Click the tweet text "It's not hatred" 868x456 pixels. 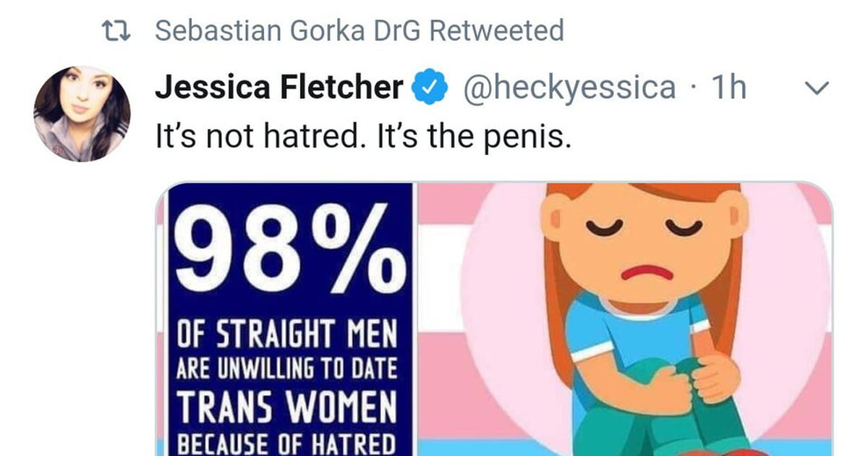coord(257,135)
